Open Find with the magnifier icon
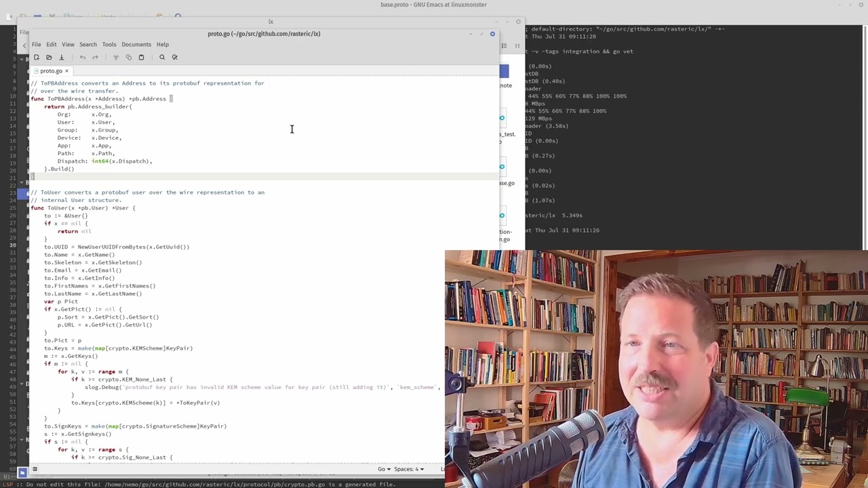Image resolution: width=868 pixels, height=488 pixels. pyautogui.click(x=162, y=58)
